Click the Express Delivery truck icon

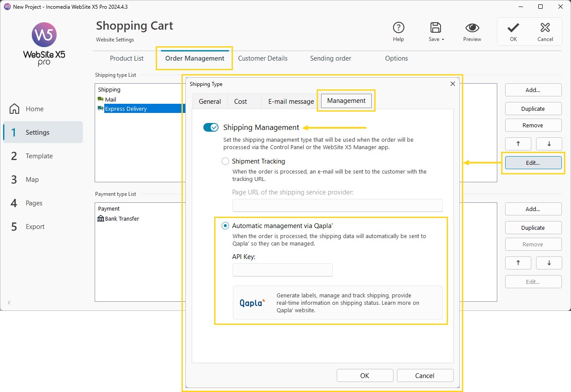coord(101,109)
